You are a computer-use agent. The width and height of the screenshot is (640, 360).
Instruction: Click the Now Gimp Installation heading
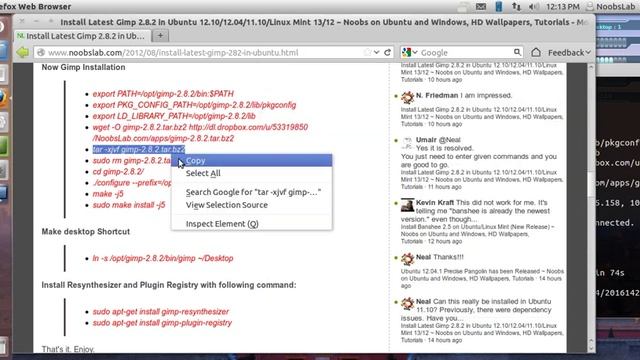(x=83, y=67)
